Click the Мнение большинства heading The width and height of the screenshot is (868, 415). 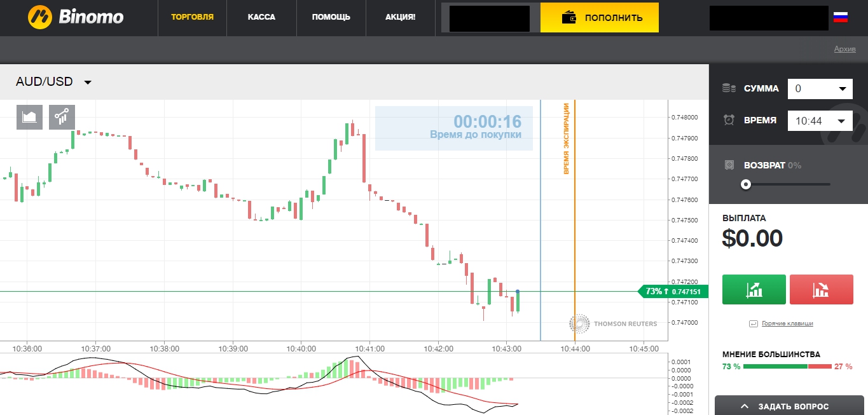pyautogui.click(x=771, y=355)
